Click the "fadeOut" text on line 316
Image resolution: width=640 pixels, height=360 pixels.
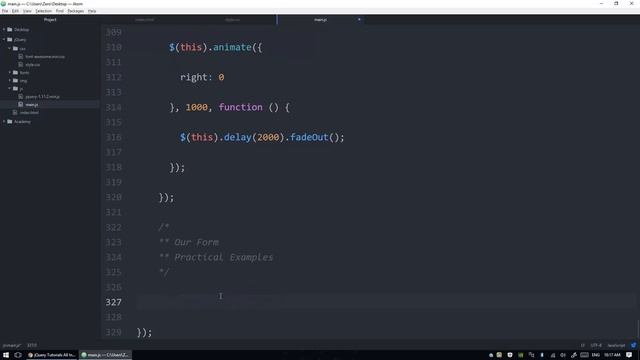[309, 137]
